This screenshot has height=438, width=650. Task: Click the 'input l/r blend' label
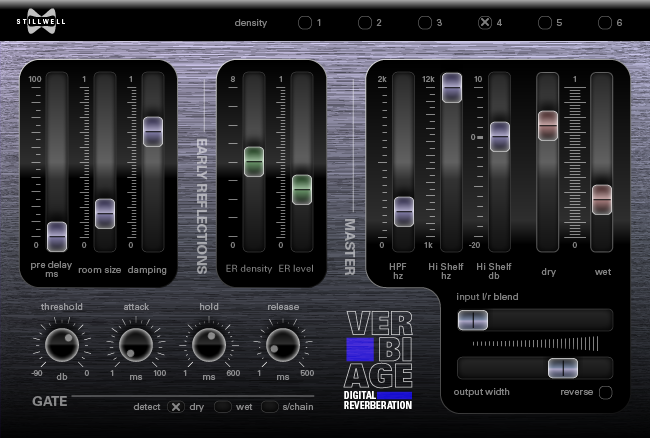487,297
